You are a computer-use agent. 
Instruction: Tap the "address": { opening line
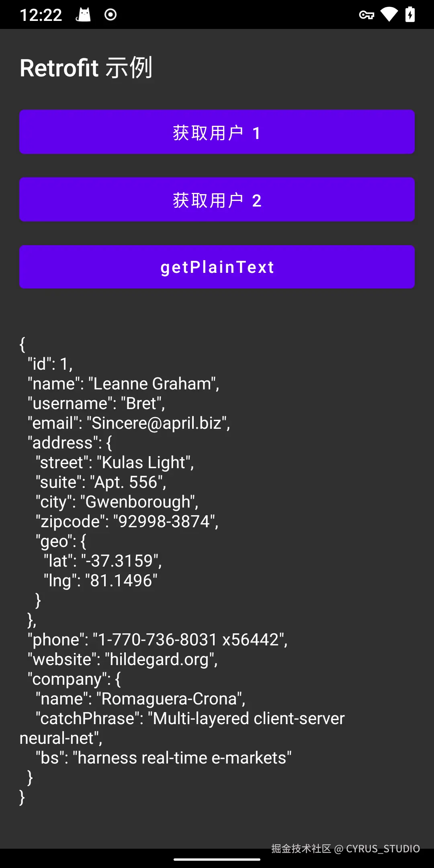[70, 443]
